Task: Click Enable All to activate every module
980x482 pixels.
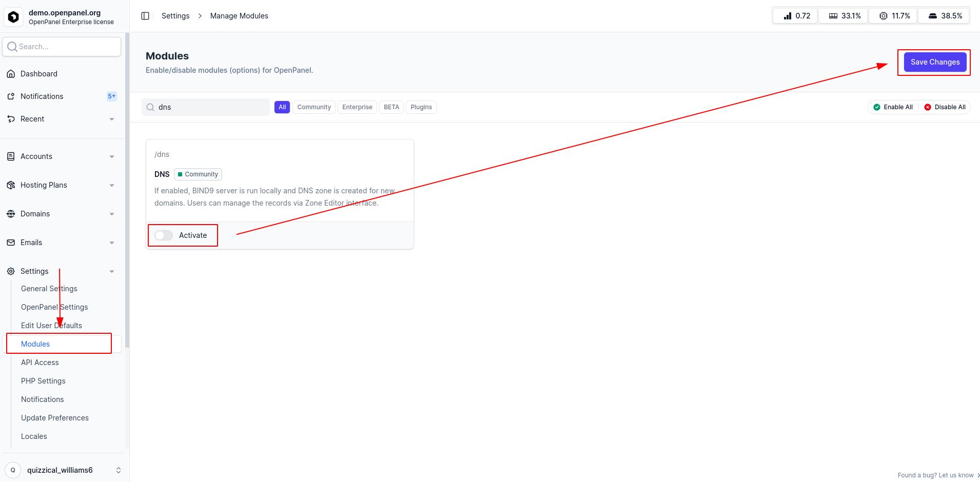Action: click(893, 107)
